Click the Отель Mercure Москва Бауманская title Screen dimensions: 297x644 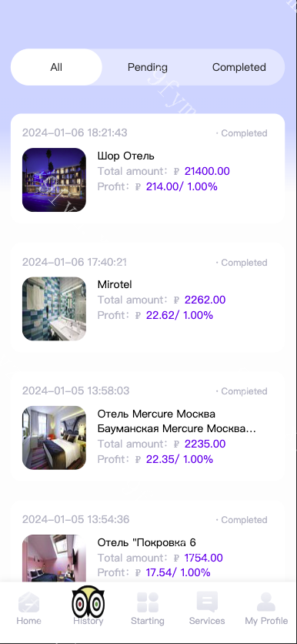(x=177, y=421)
